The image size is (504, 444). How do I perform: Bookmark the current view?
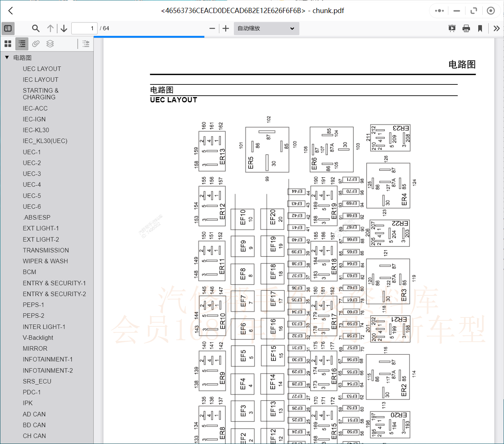[480, 28]
